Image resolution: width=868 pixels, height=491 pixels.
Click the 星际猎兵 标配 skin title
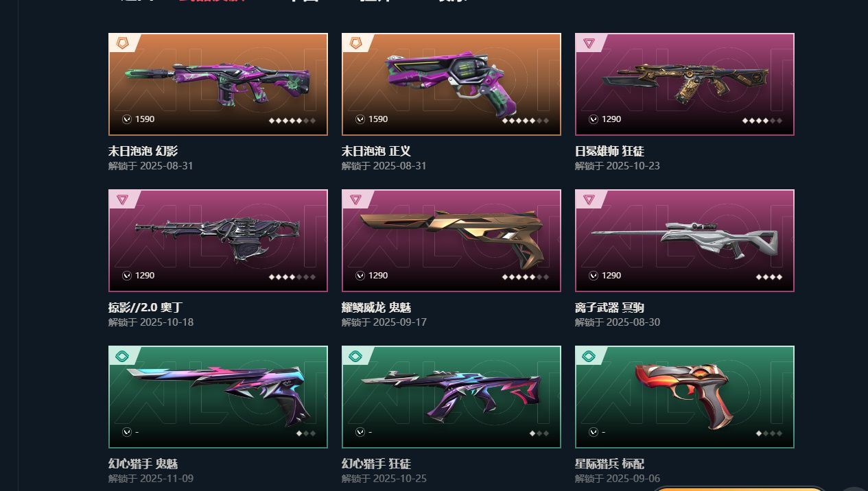(x=609, y=464)
